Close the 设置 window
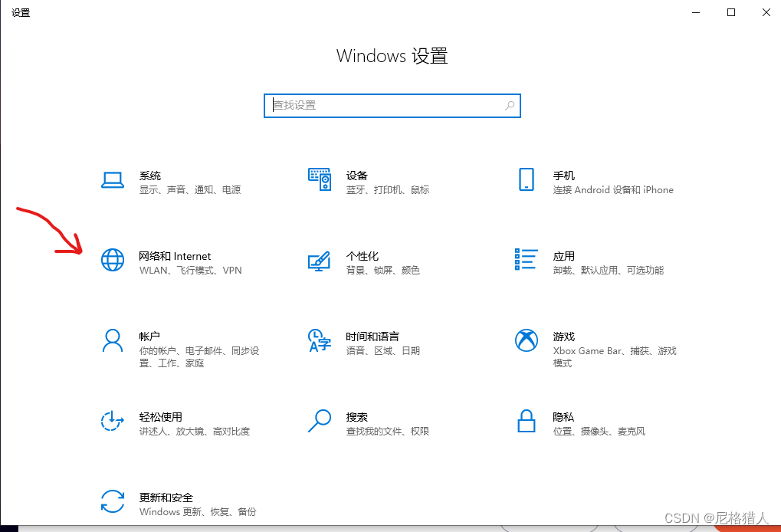781x532 pixels. [766, 12]
